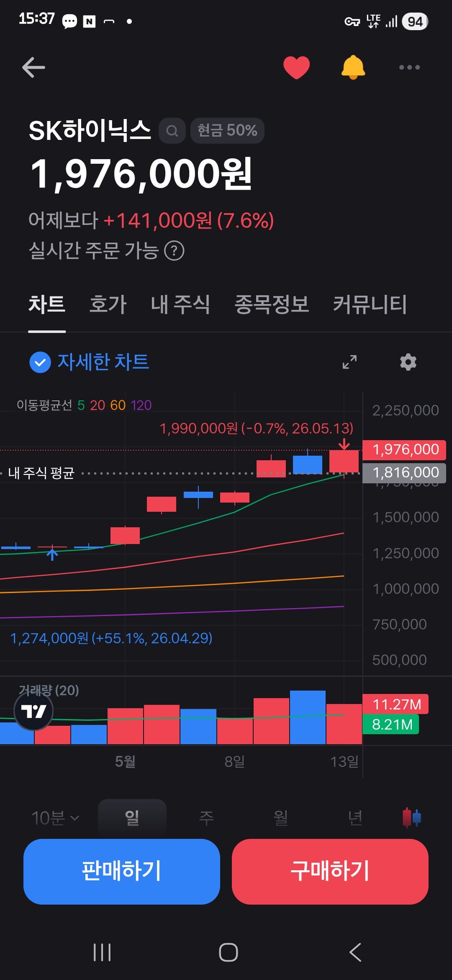
Task: Switch to the 커뮤니티 tab
Action: pyautogui.click(x=370, y=304)
